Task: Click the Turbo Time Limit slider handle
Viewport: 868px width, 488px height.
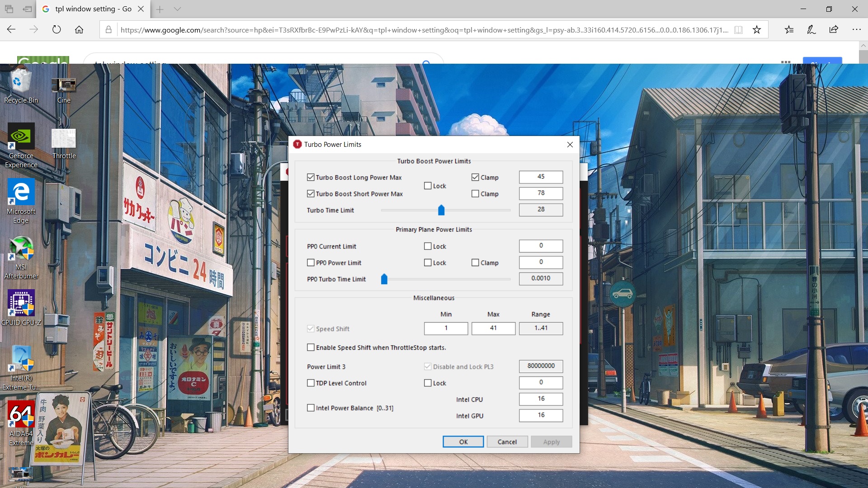Action: (441, 210)
